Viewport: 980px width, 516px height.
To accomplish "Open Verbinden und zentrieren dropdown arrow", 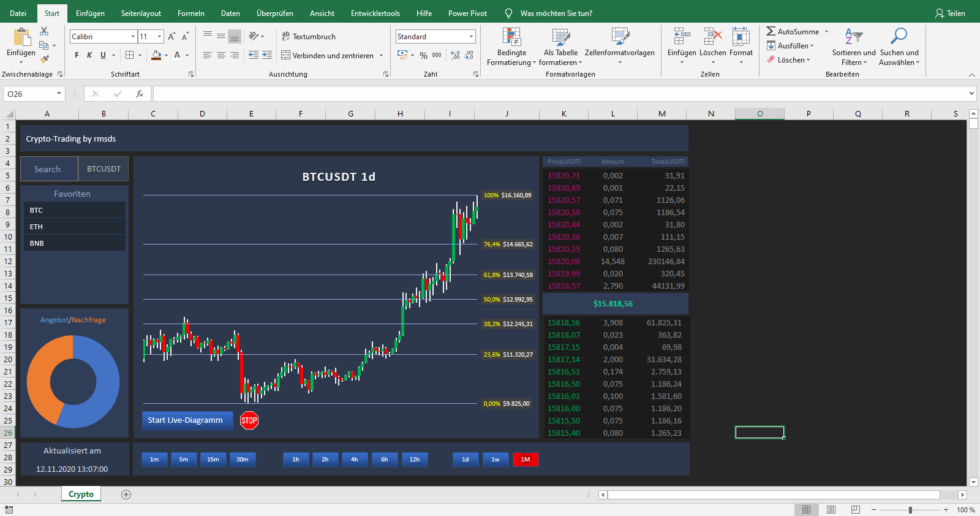I will (381, 56).
